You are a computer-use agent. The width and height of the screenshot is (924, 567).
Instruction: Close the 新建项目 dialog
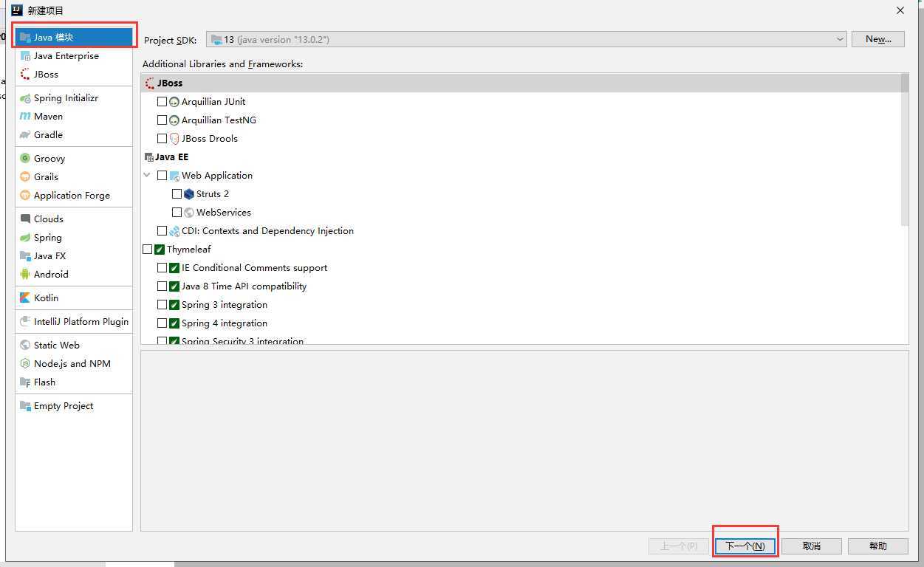pos(900,10)
